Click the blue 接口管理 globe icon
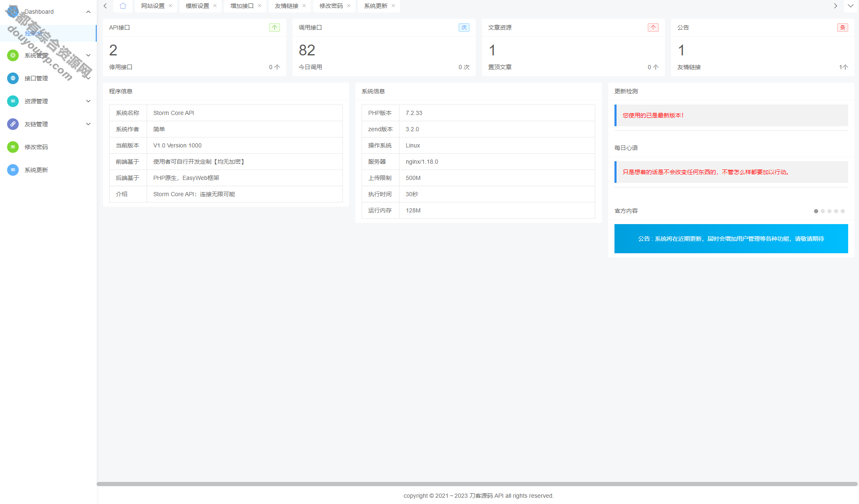 coord(13,78)
